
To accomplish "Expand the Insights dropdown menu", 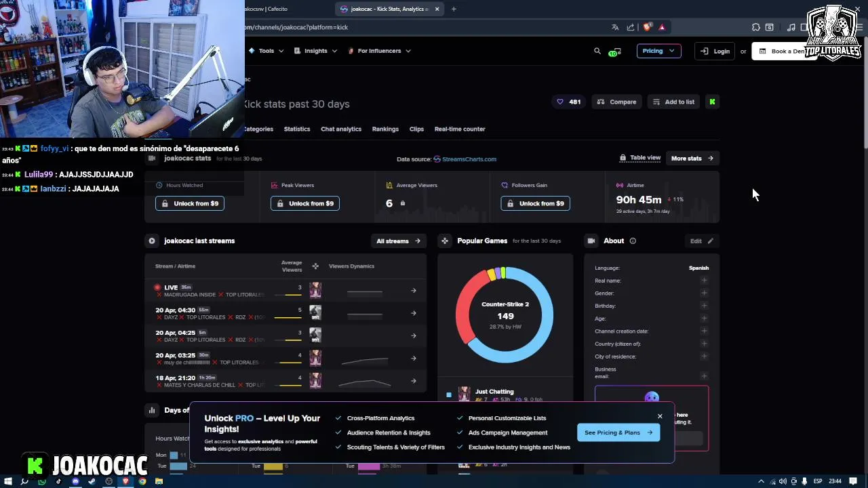I will coord(315,51).
